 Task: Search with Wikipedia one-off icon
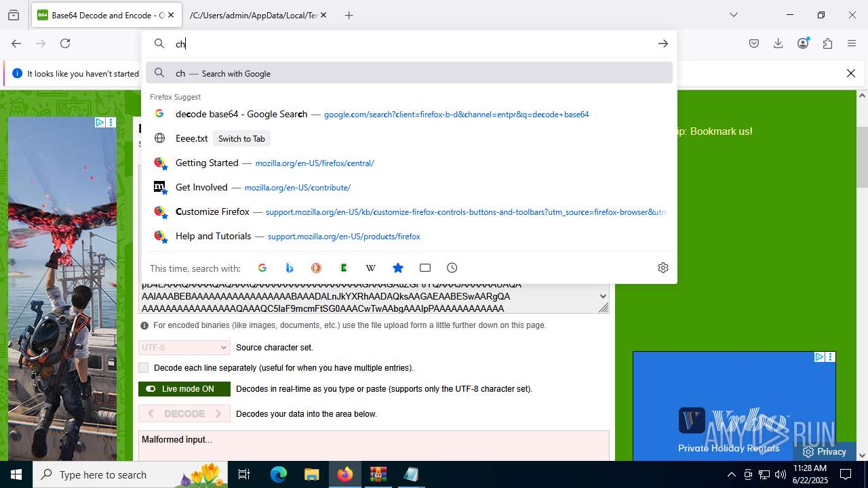pyautogui.click(x=371, y=268)
